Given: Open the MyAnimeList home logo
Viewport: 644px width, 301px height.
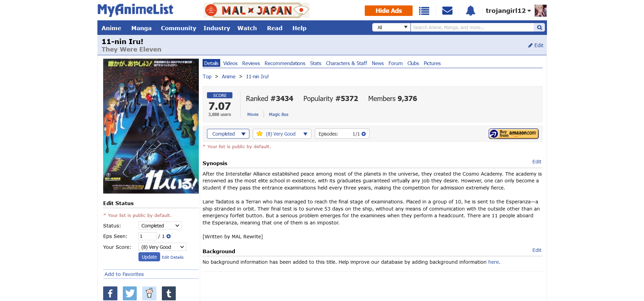Looking at the screenshot, I should click(135, 10).
